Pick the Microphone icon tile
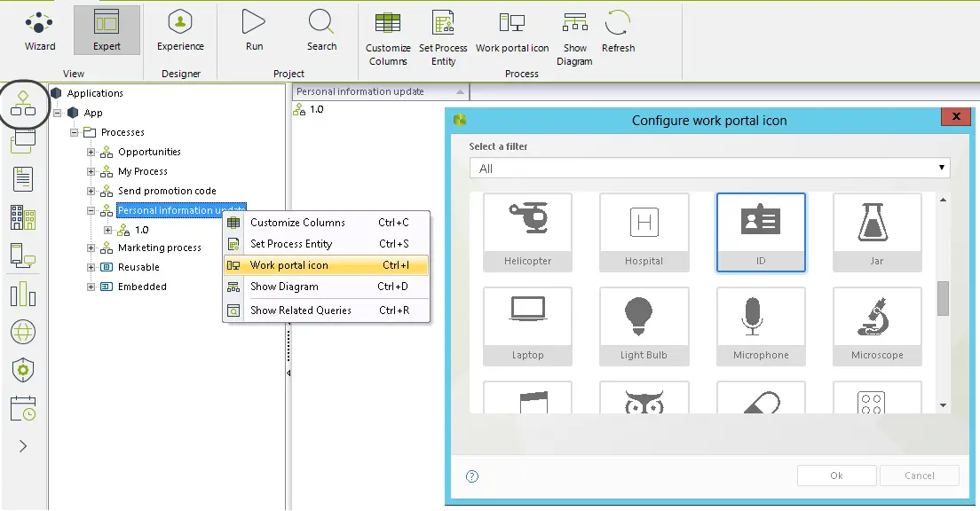 [x=761, y=326]
